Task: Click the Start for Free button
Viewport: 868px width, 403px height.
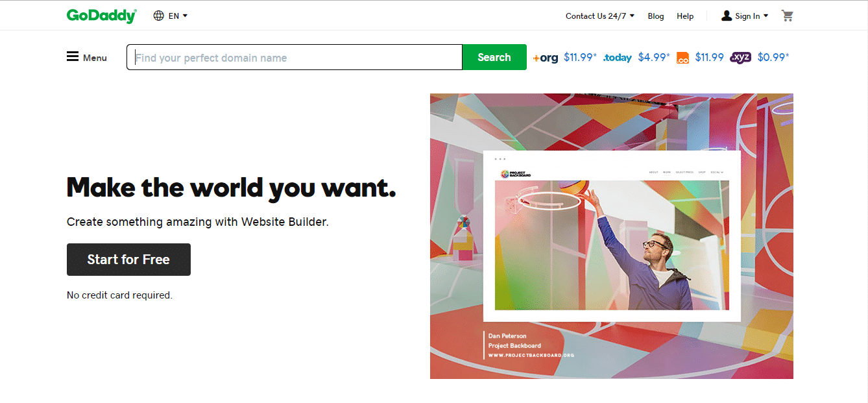Action: (x=128, y=259)
